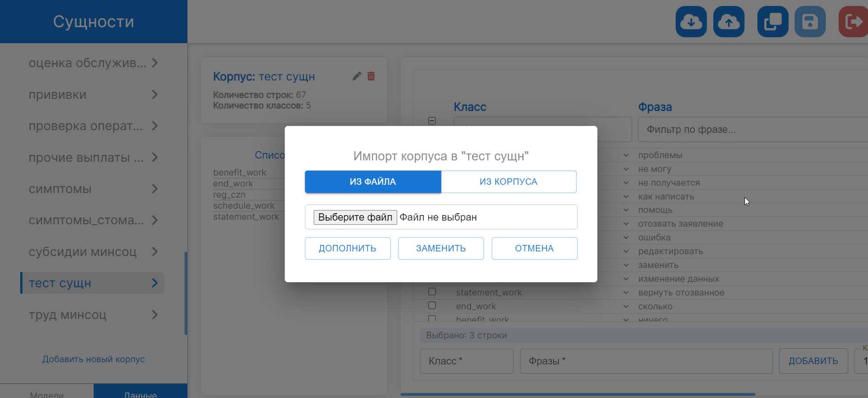Toggle the select-all checkbox in table header
This screenshot has width=868, height=398.
tap(432, 121)
